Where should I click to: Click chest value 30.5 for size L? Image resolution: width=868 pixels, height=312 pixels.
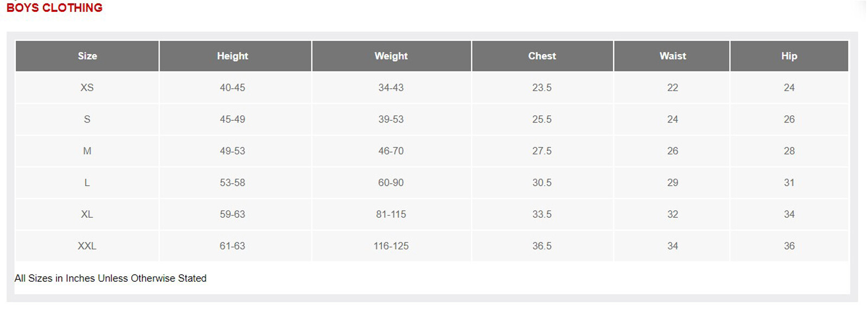click(x=542, y=183)
